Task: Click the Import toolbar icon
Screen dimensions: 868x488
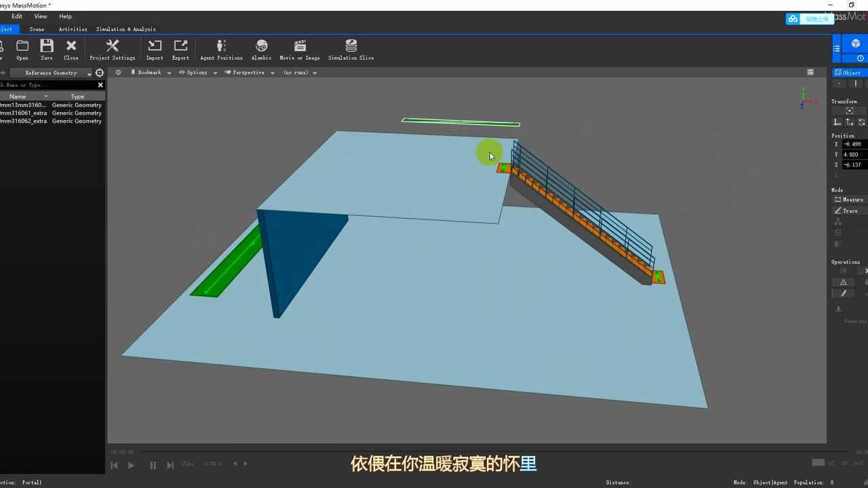Action: click(155, 47)
